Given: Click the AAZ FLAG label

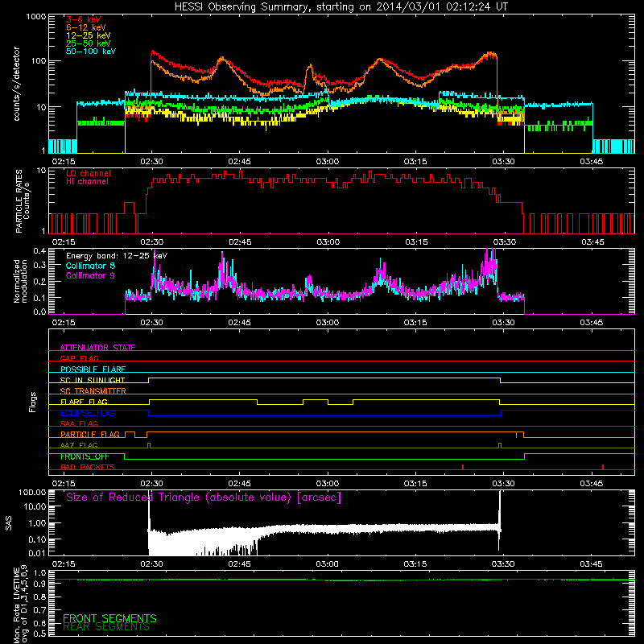Looking at the screenshot, I should tap(79, 445).
